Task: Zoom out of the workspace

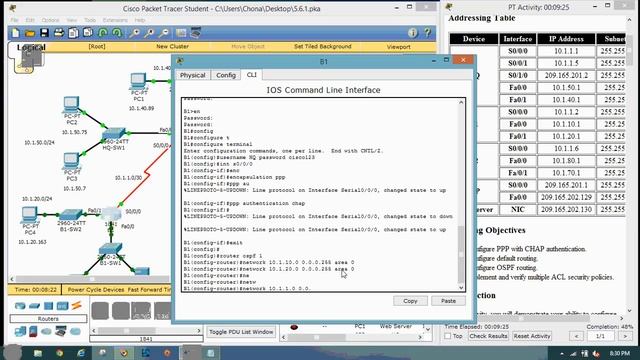Action: [164, 33]
